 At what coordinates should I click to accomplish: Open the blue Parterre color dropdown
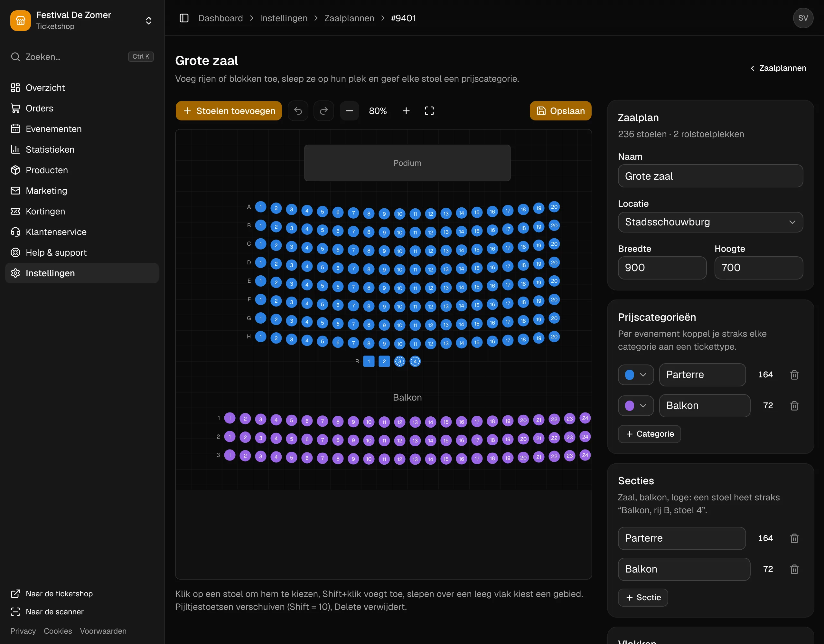tap(636, 375)
